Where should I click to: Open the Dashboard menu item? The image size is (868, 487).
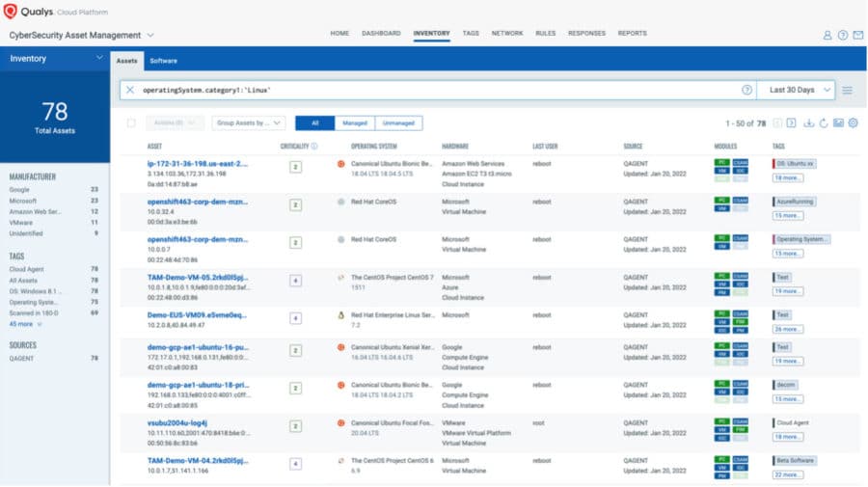(381, 34)
